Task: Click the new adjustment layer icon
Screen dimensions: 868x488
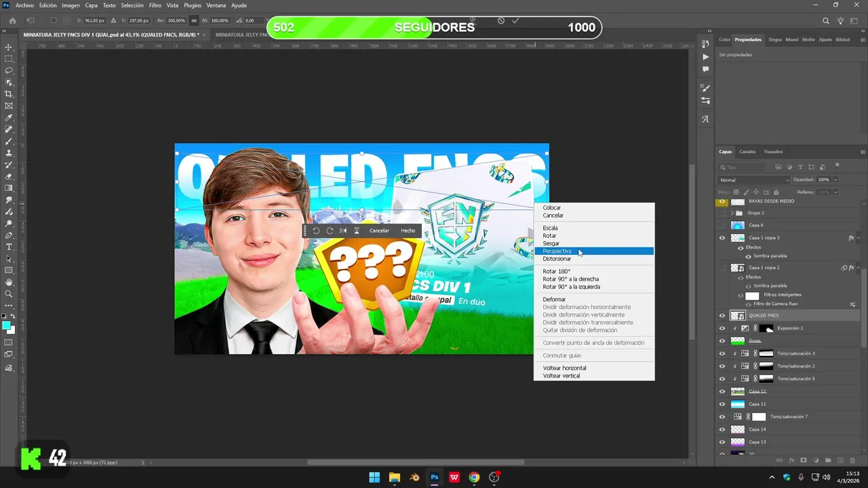Action: point(815,460)
